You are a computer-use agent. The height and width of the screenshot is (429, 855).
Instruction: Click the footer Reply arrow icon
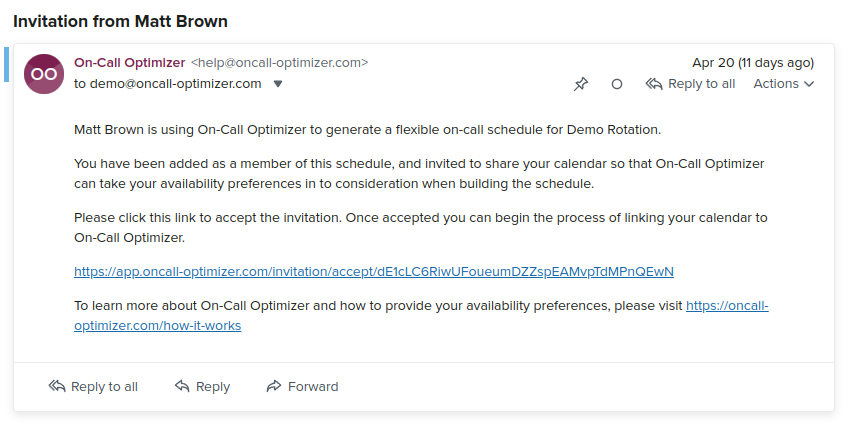182,386
